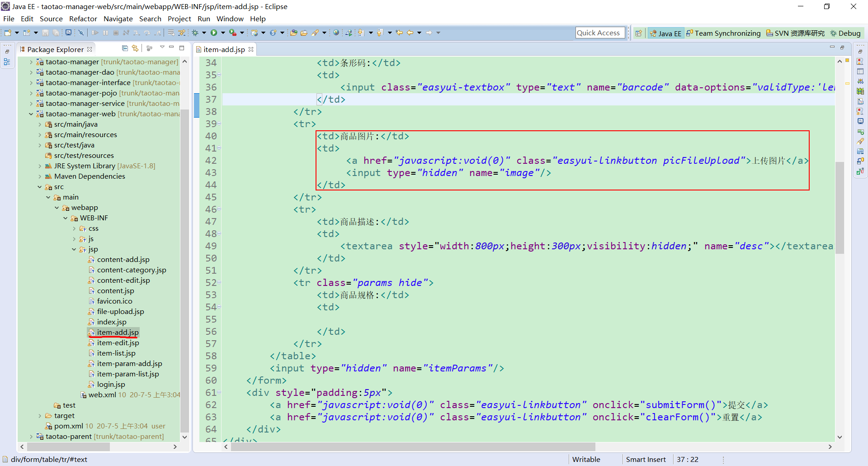The width and height of the screenshot is (868, 466).
Task: Click the editor vertical scrollbar thumb
Action: coord(840,207)
